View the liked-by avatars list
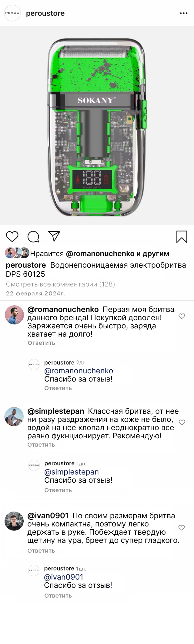The height and width of the screenshot is (644, 194). click(17, 253)
